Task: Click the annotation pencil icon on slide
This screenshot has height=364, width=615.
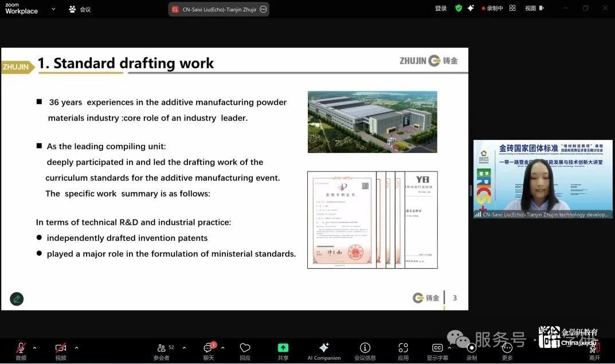Action: pos(17,299)
